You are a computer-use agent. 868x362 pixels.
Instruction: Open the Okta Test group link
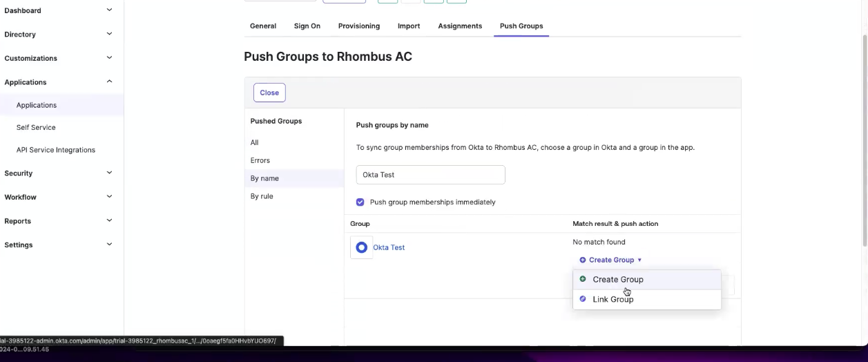389,247
